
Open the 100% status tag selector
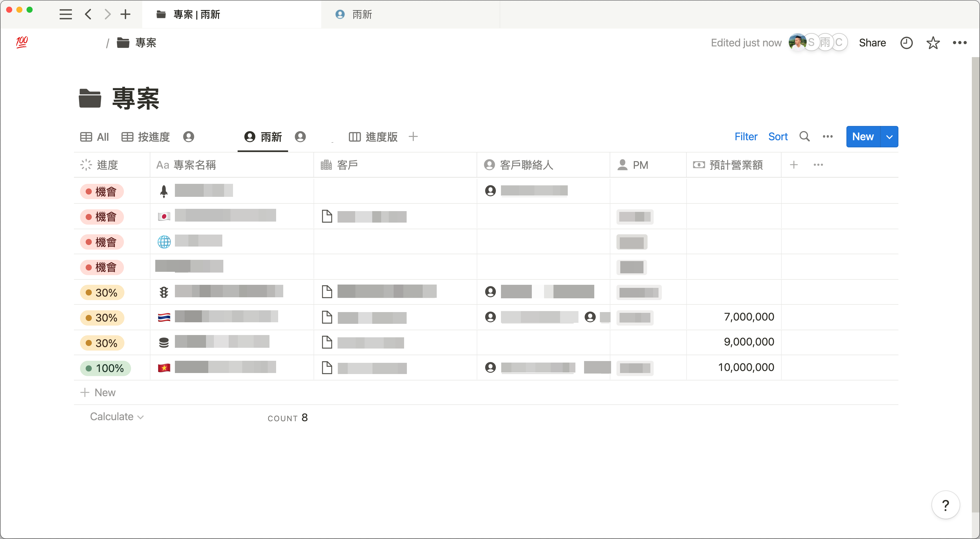[105, 368]
